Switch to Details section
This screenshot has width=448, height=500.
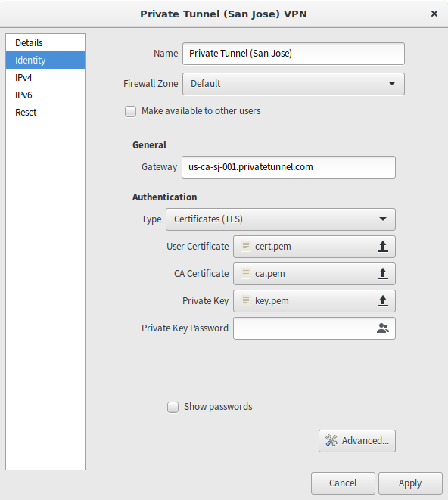(x=45, y=42)
